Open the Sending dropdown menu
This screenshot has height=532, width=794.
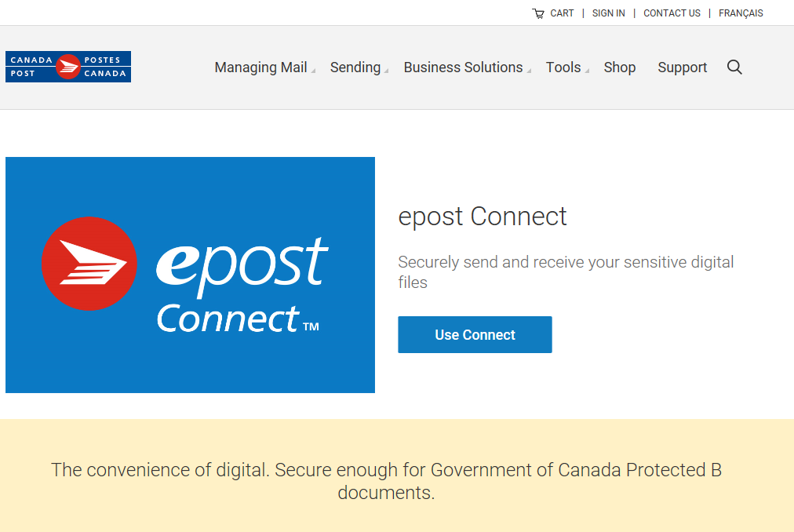tap(355, 67)
